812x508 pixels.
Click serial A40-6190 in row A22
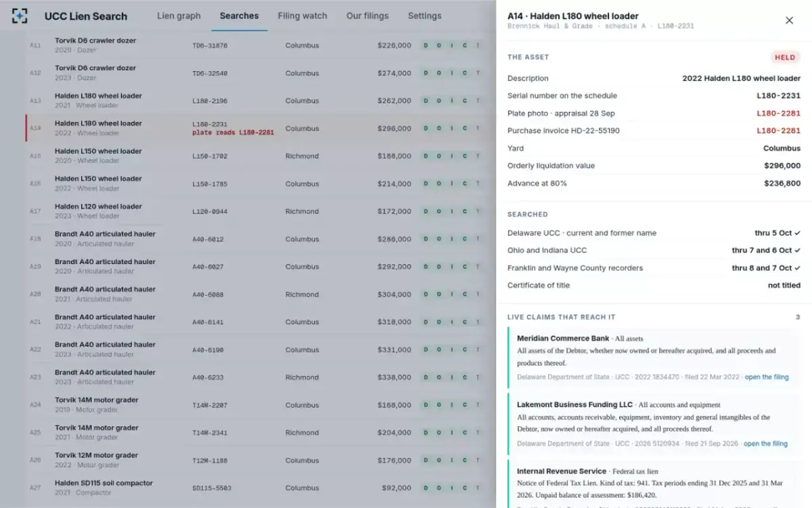(x=208, y=350)
